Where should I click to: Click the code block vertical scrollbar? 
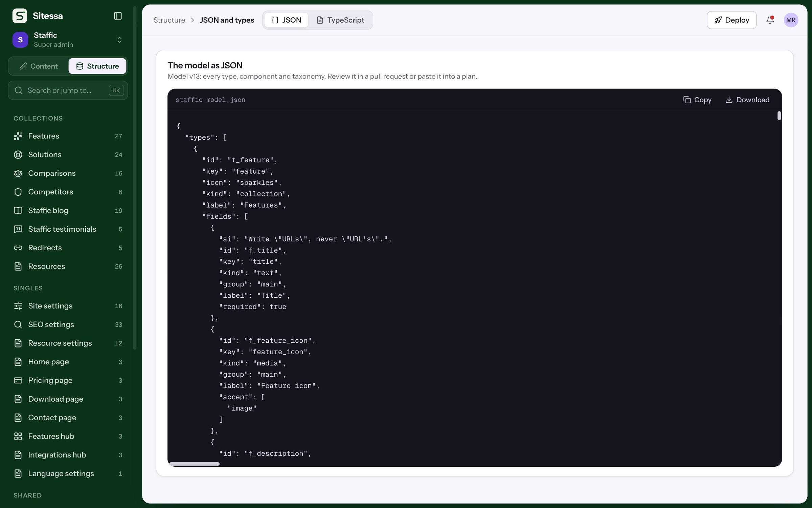(x=779, y=116)
